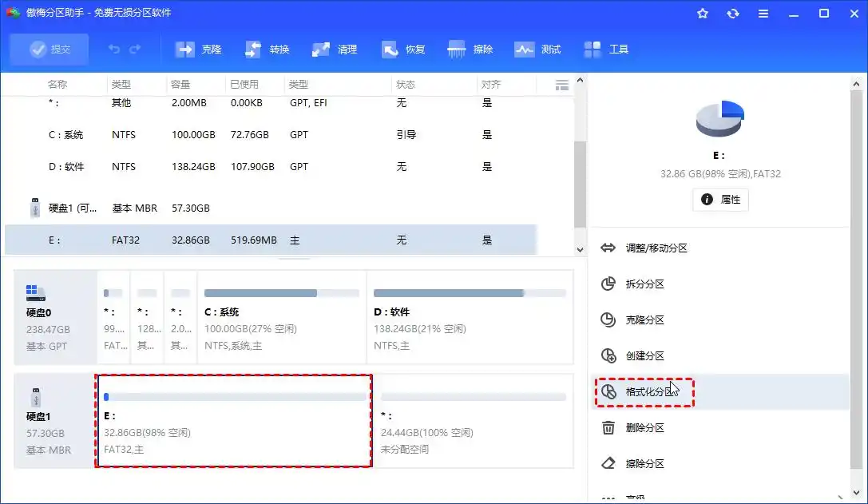
Task: Start the 测试 (Test) tool
Action: pyautogui.click(x=538, y=49)
